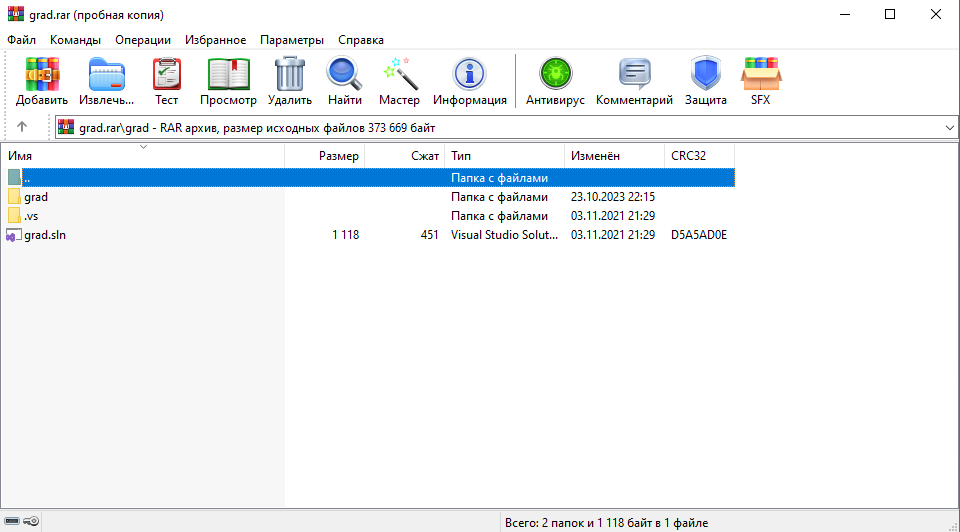
Task: Run the Тест archive test icon
Action: [166, 75]
